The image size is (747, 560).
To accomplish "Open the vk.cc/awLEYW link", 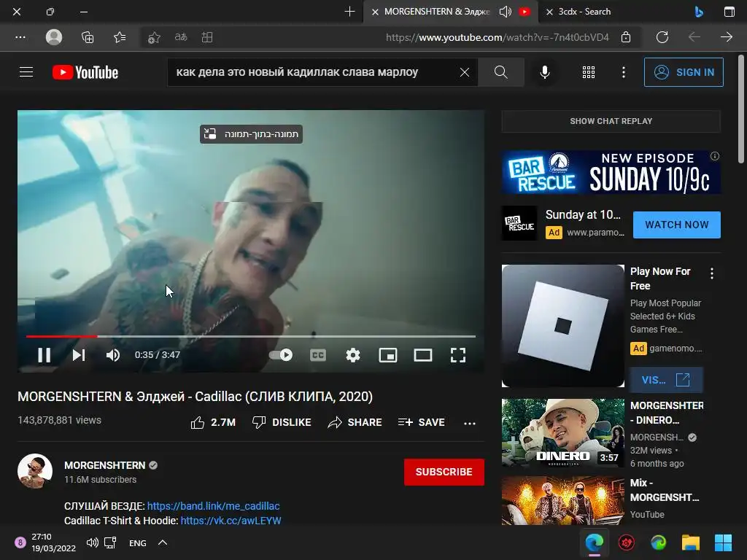I will 231,521.
